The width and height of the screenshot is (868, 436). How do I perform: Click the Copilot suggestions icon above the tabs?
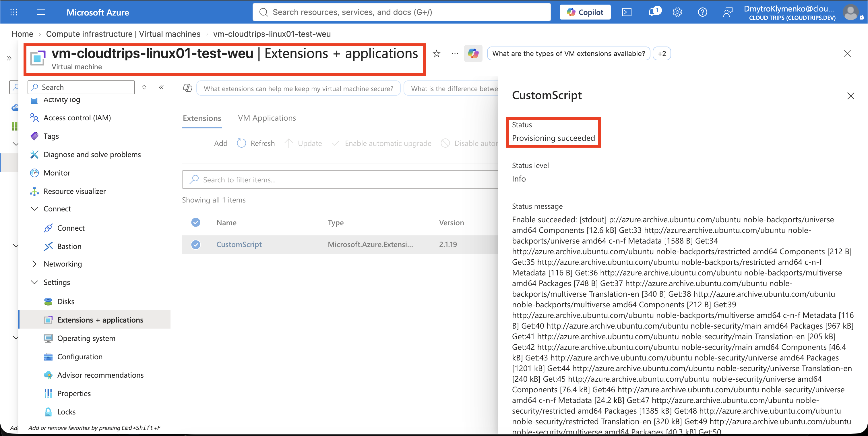pyautogui.click(x=187, y=88)
